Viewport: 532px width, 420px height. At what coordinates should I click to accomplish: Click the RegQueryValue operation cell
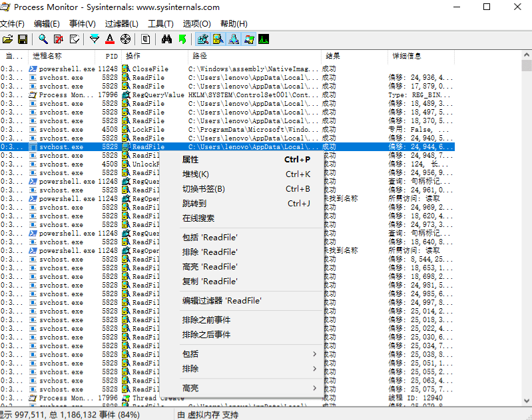(x=158, y=95)
